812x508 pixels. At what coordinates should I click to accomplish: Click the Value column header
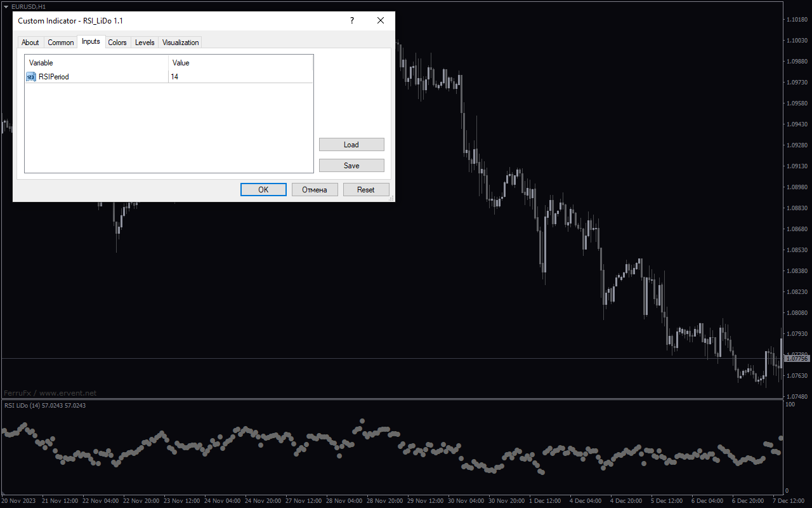241,63
